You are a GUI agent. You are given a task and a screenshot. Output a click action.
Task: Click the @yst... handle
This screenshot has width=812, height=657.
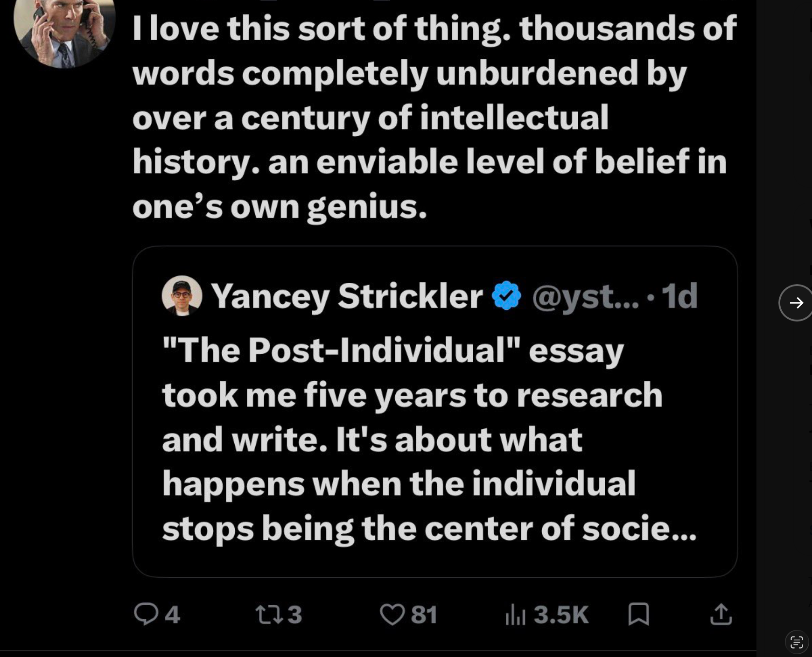coord(585,296)
